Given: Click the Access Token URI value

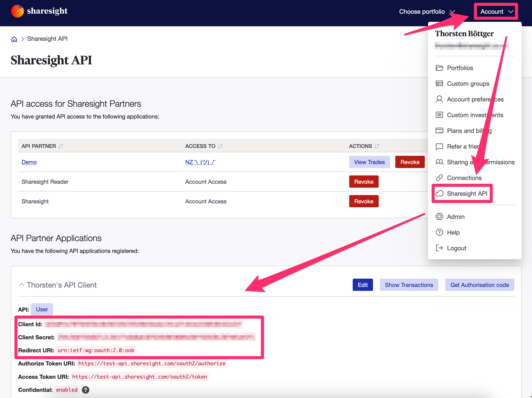Looking at the screenshot, I should (140, 377).
